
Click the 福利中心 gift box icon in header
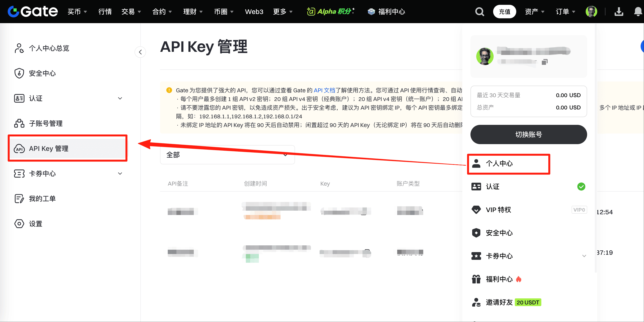[371, 12]
